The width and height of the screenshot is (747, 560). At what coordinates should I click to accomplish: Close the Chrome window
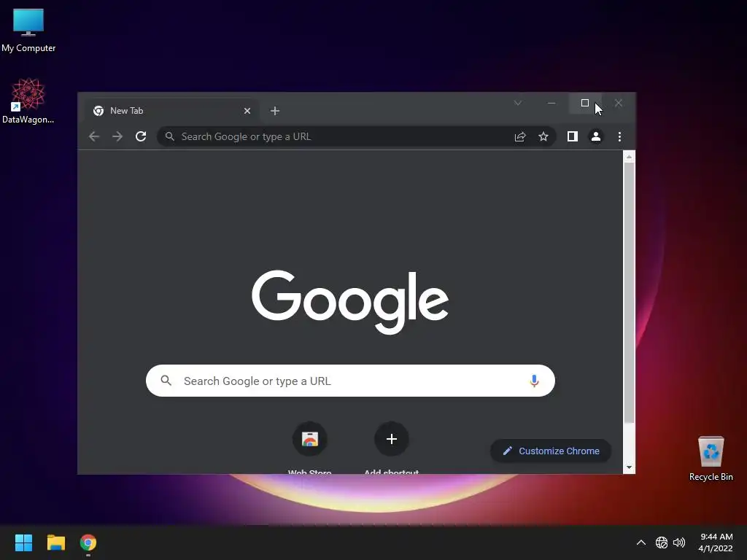(x=619, y=103)
